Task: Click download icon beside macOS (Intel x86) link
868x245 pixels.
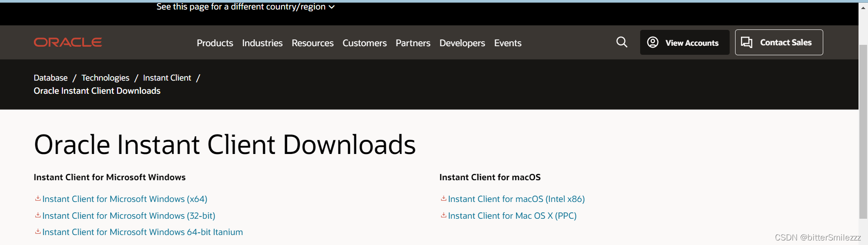Action: point(443,198)
